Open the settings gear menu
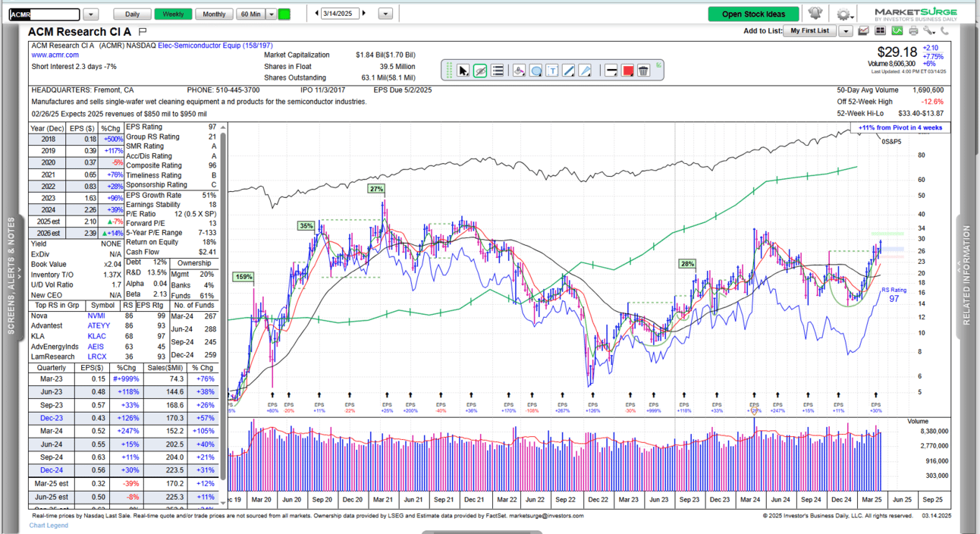980x534 pixels. click(x=843, y=14)
